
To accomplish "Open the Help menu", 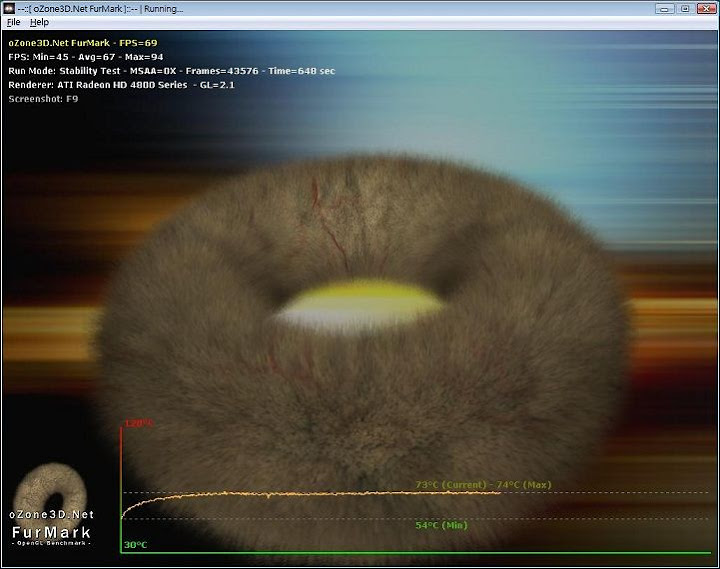I will coord(39,22).
